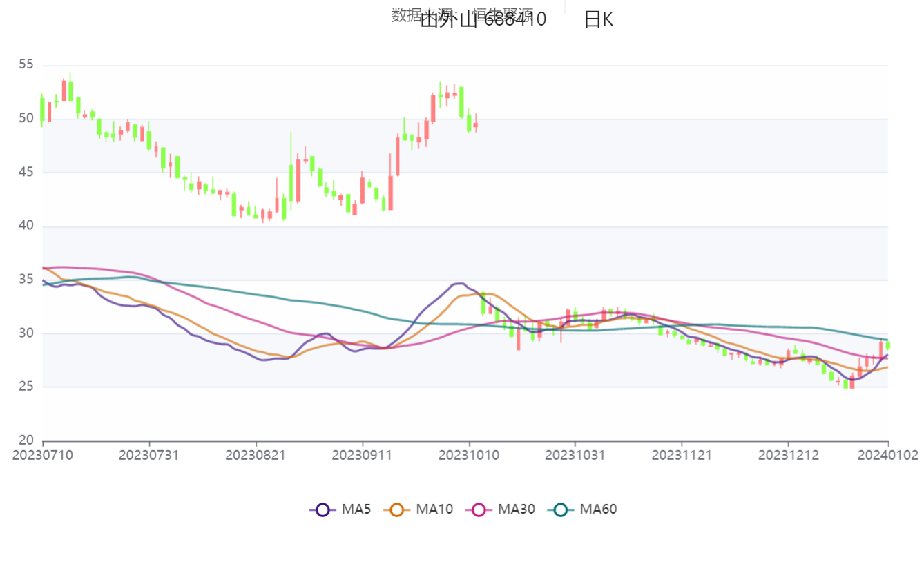The width and height of the screenshot is (924, 562).
Task: Choose the 20231212 x-axis date
Action: click(788, 456)
